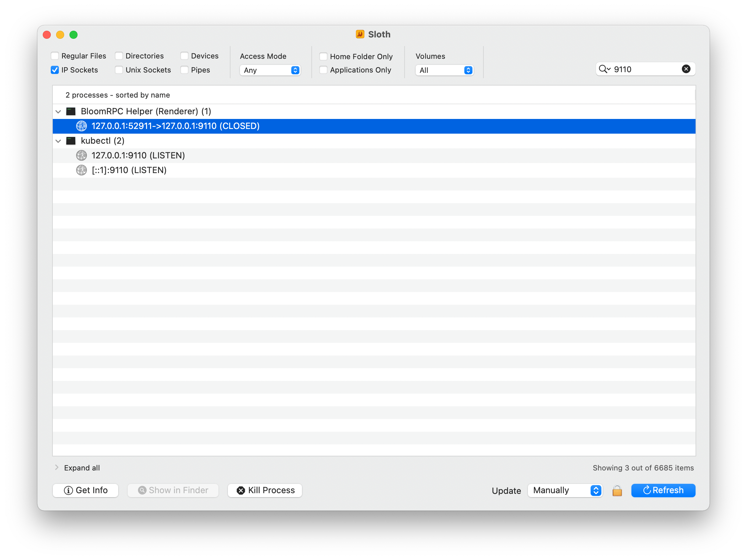The image size is (747, 560).
Task: Click 'Showing 3 out of 6685 items' status text
Action: point(643,468)
